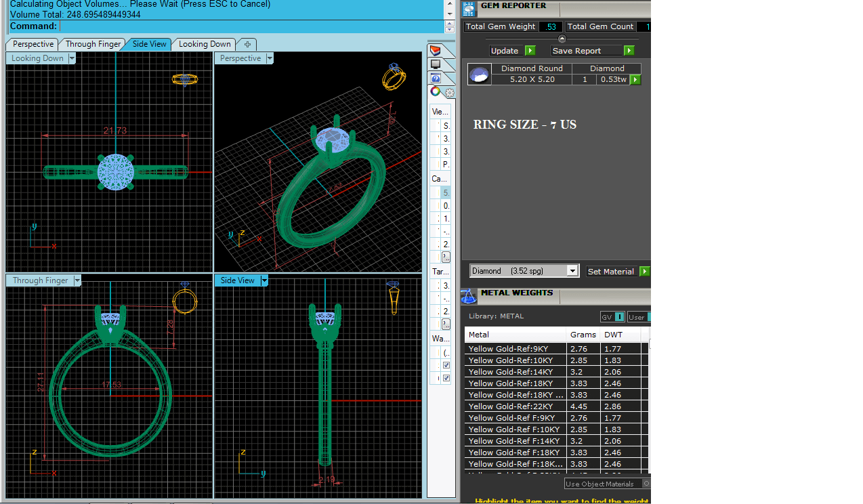Viewport: 863px width, 504px height.
Task: Click green arrow beside Save Report
Action: [x=629, y=51]
